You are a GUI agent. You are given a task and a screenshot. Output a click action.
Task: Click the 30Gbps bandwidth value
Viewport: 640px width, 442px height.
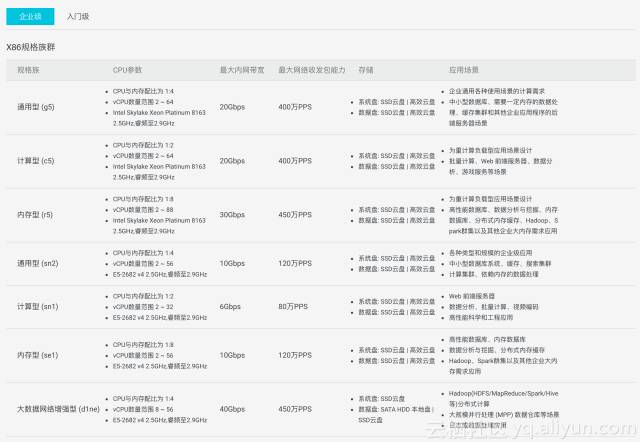point(232,215)
